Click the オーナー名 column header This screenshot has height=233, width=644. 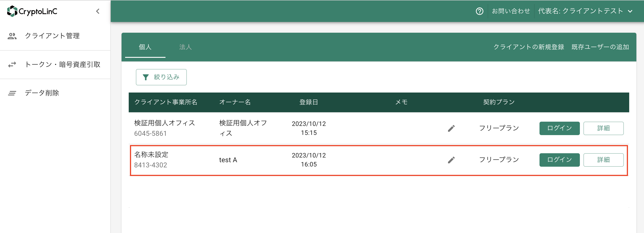pos(235,102)
